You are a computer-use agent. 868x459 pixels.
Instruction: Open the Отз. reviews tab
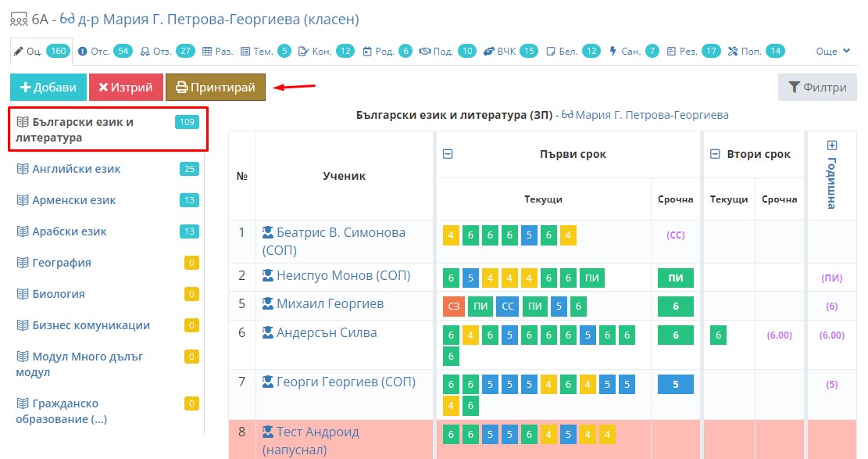[167, 52]
